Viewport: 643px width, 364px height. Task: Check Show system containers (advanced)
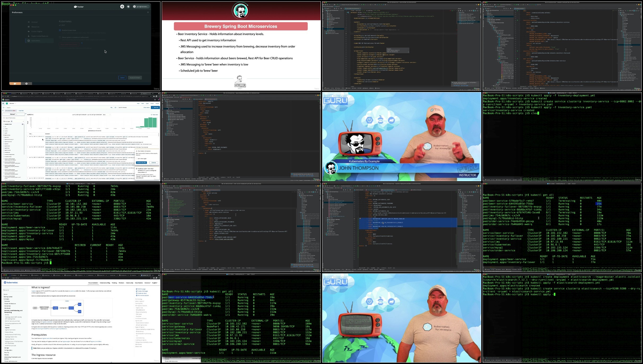click(60, 37)
